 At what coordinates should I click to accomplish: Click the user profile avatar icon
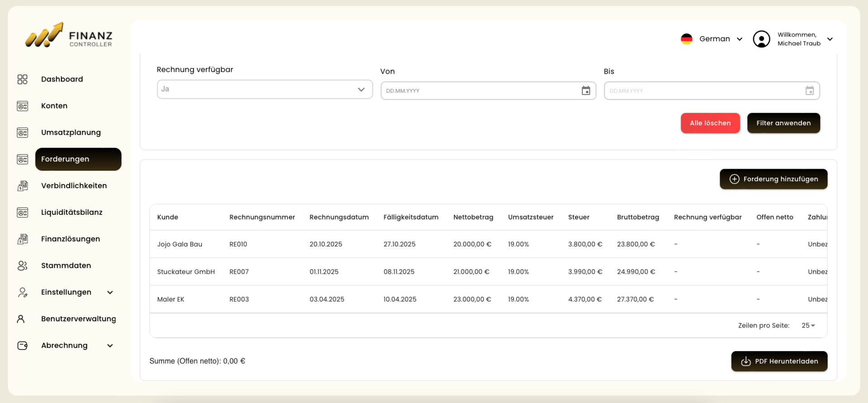(x=761, y=39)
